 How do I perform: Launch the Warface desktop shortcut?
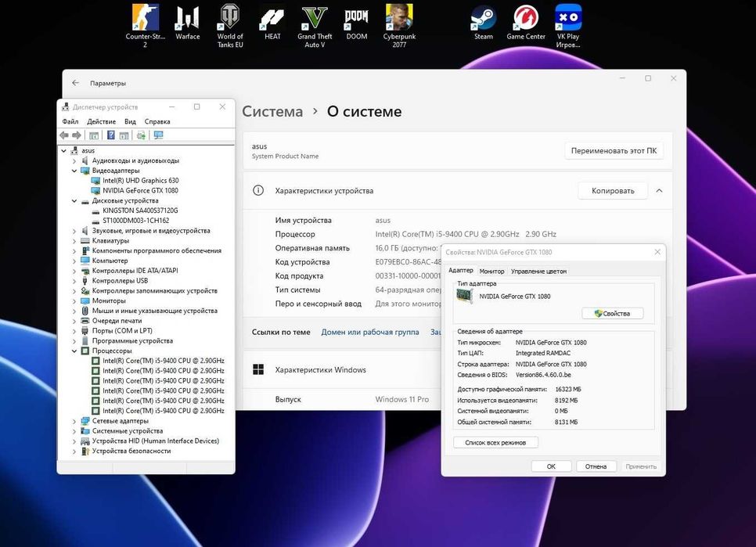click(187, 23)
